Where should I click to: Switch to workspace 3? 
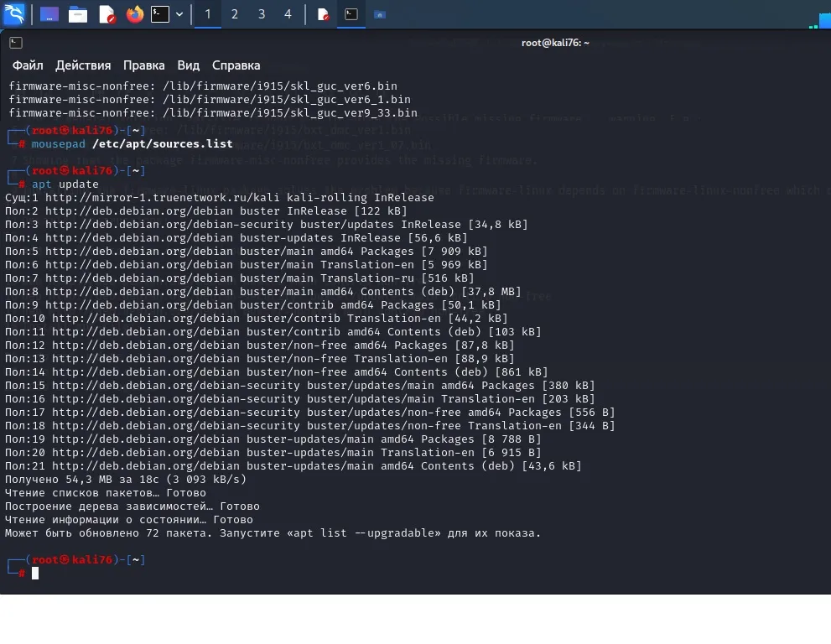(x=262, y=14)
